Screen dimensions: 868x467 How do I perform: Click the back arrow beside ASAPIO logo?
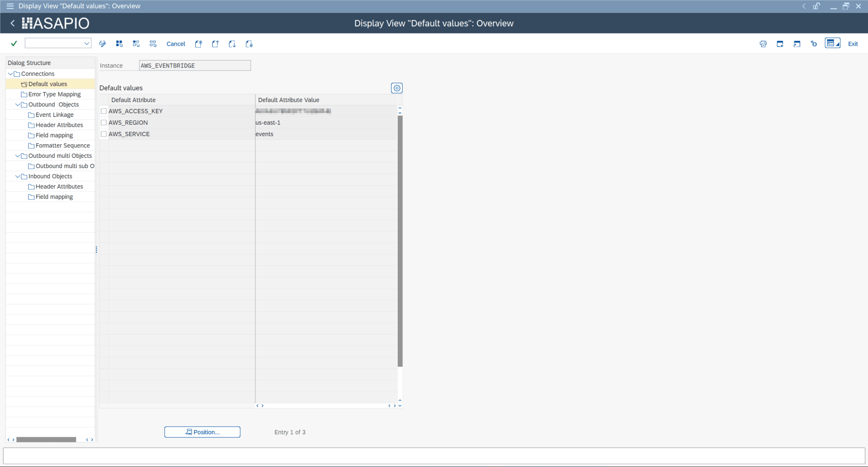(13, 23)
